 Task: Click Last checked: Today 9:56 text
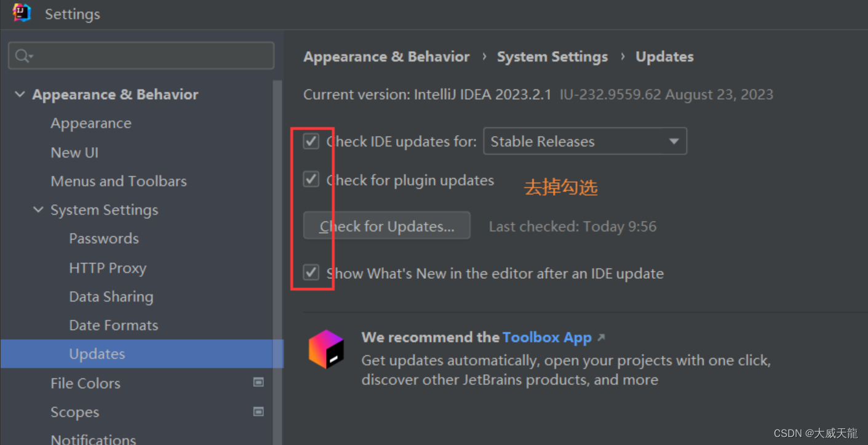(x=573, y=227)
